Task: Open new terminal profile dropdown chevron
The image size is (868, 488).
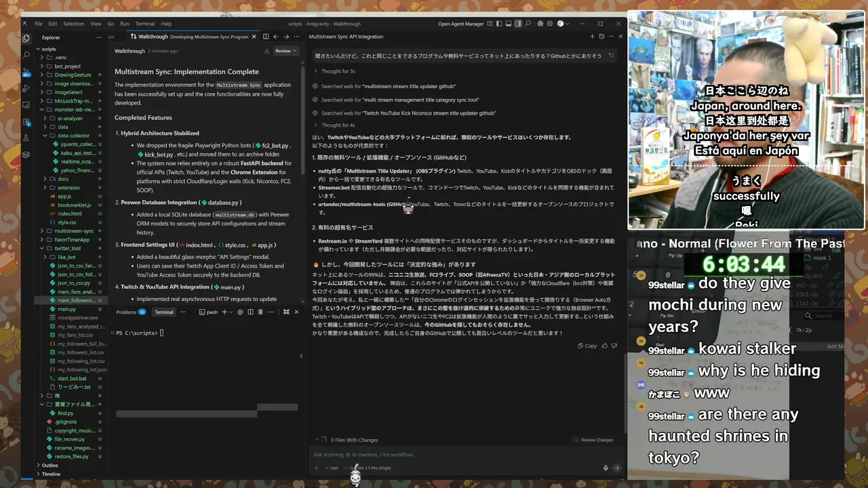Action: 231,312
